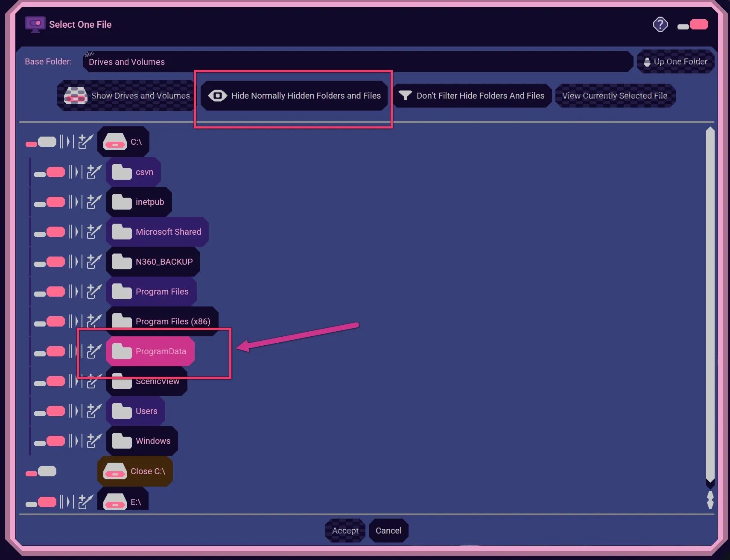Click Show Drives and Volumes
Image resolution: width=730 pixels, height=560 pixels.
click(x=126, y=96)
